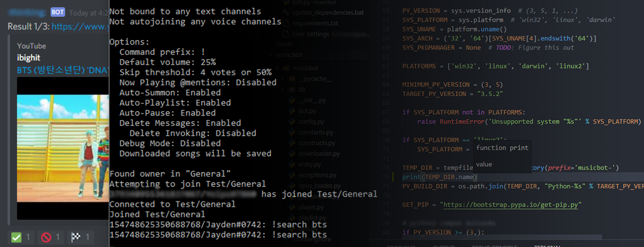Click 'Skip threshold: 4 votes or 50%' line

[195, 73]
